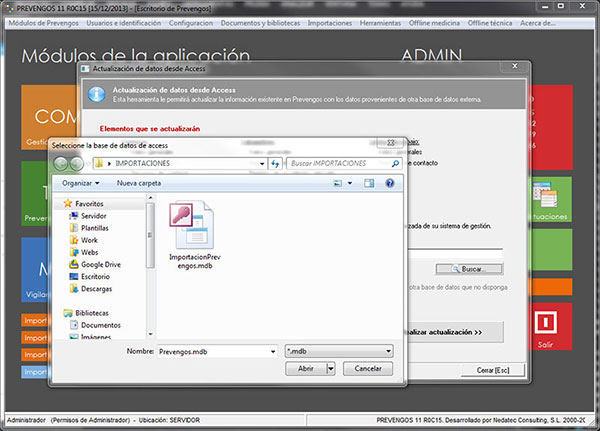Open the Webs folder shortcut
This screenshot has width=600, height=431.
pos(89,253)
